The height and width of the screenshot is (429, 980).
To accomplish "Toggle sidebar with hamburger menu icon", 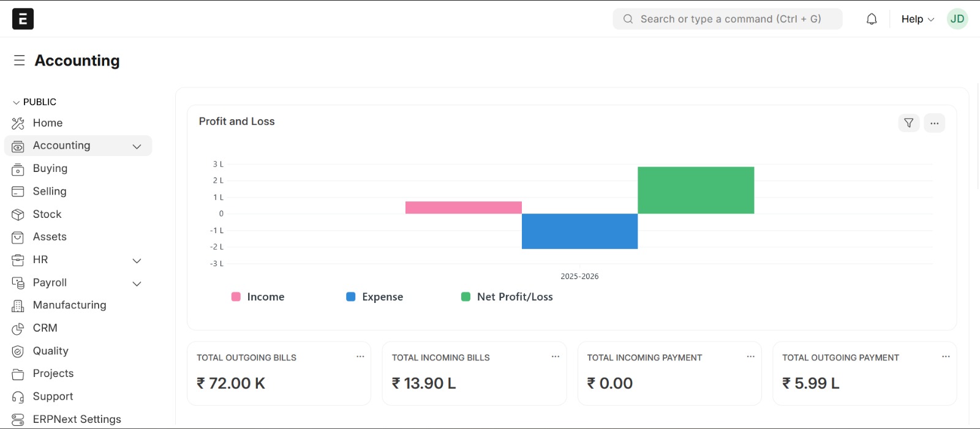I will 19,61.
